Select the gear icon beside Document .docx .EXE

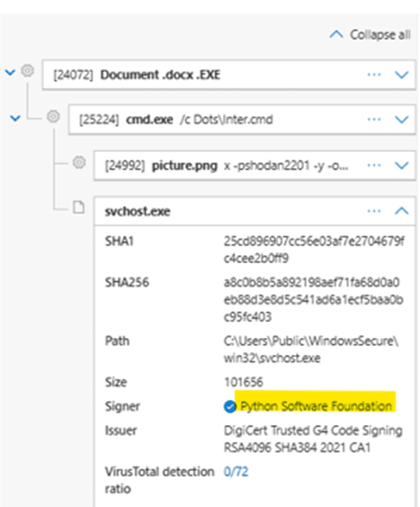click(28, 70)
